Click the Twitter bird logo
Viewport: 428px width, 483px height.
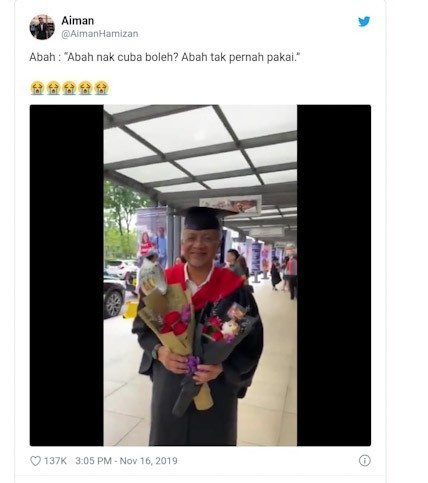click(x=364, y=22)
